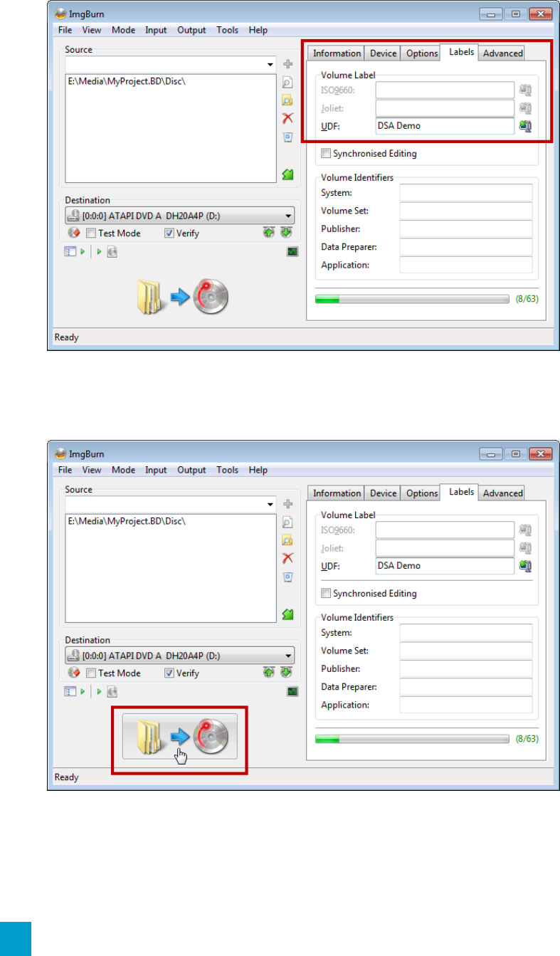
Task: Switch to Information tab in top window
Action: (337, 53)
